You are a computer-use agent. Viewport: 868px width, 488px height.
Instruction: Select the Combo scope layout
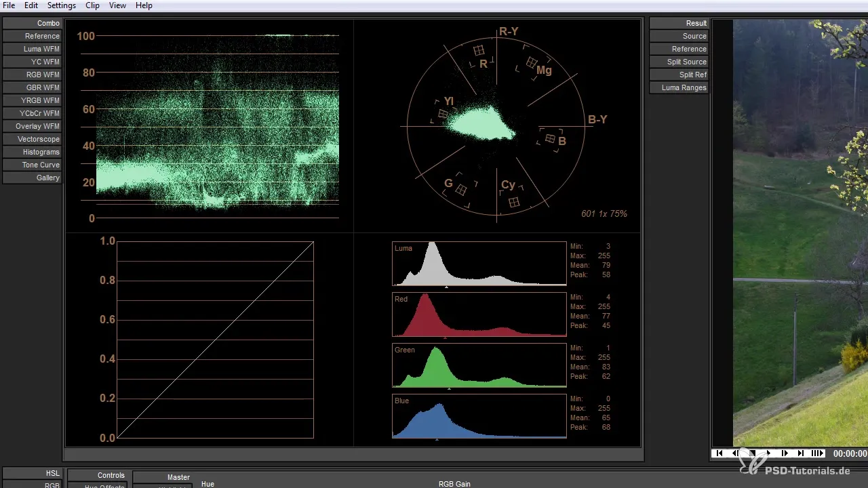click(x=32, y=23)
